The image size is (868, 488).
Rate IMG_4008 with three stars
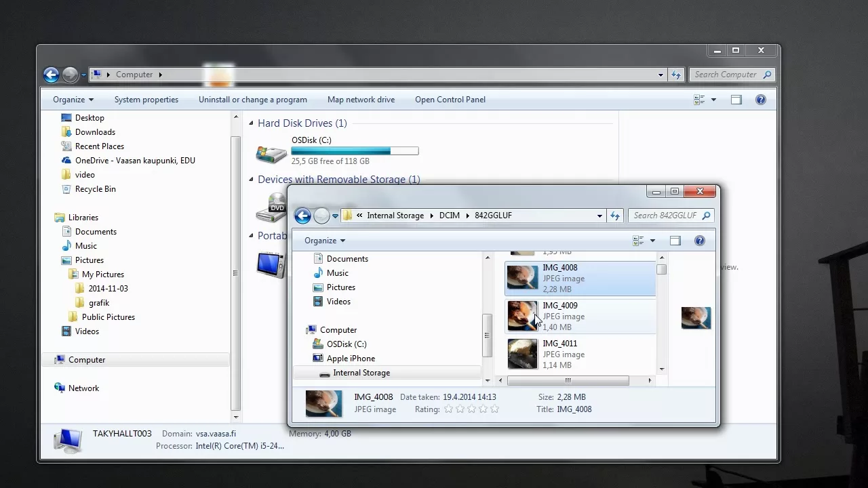click(471, 409)
